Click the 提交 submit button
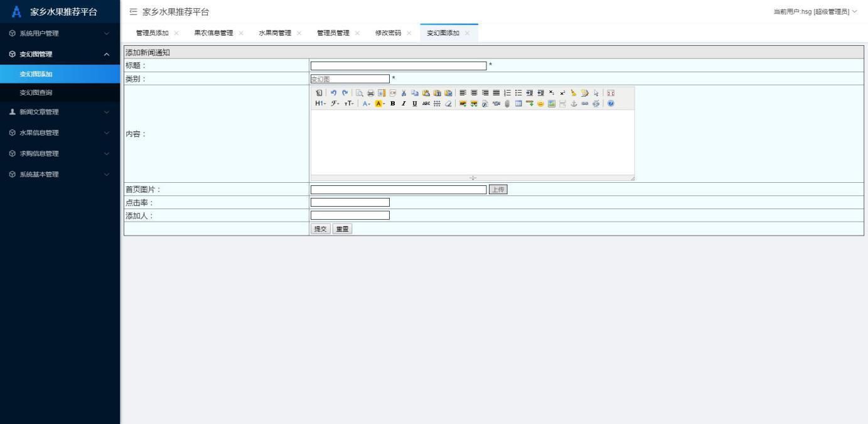This screenshot has height=424, width=868. point(320,229)
